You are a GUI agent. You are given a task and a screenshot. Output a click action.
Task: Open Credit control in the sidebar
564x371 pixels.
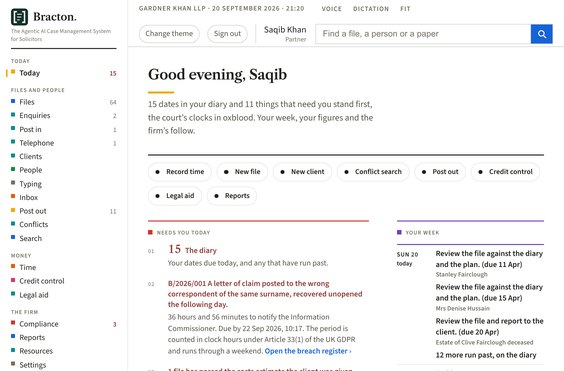pos(42,281)
